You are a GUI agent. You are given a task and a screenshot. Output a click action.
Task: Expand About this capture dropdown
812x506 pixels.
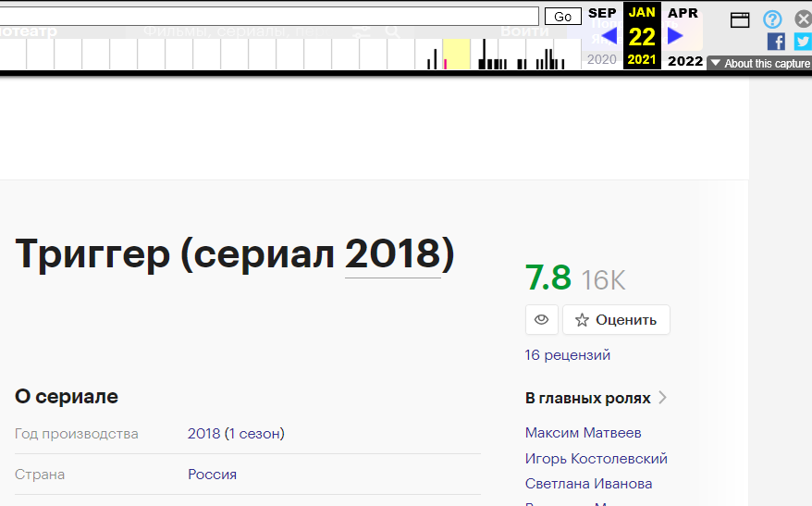(759, 63)
